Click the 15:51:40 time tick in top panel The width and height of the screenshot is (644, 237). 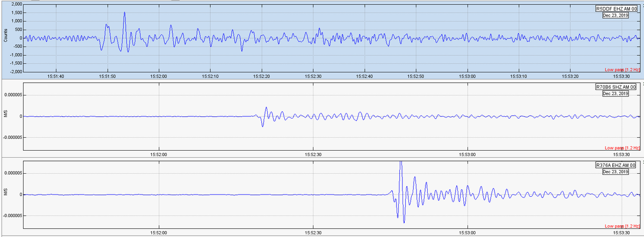coord(56,76)
